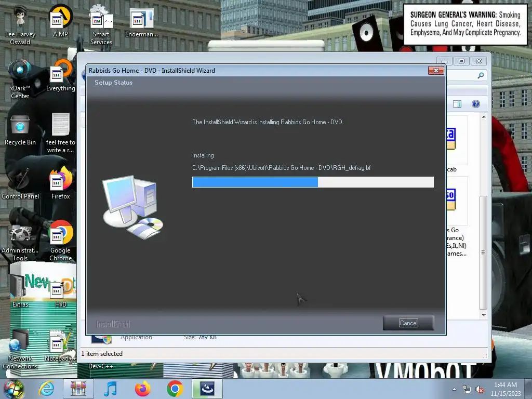Select the 's Go ...rance) ...ames...' file name in Explorer
Image resolution: width=532 pixels, height=399 pixels.
(x=457, y=242)
